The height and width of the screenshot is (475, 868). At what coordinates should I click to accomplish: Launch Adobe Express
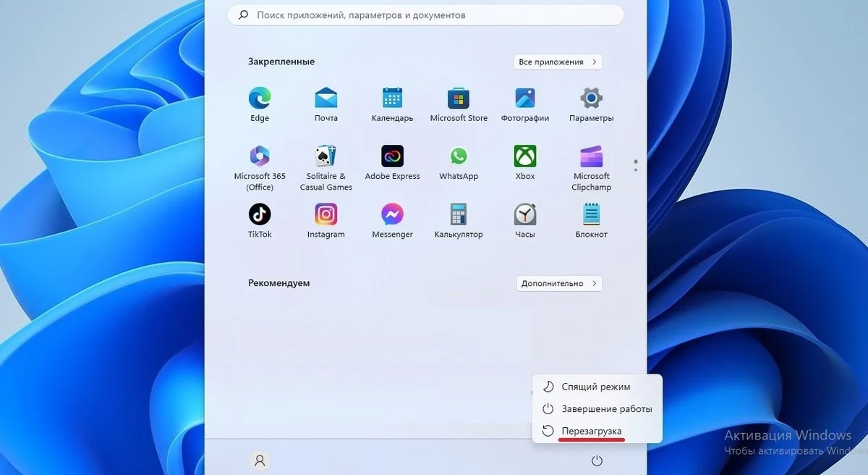392,163
